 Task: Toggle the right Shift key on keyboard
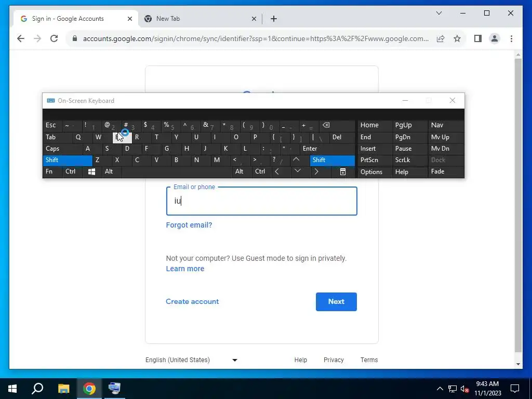332,160
